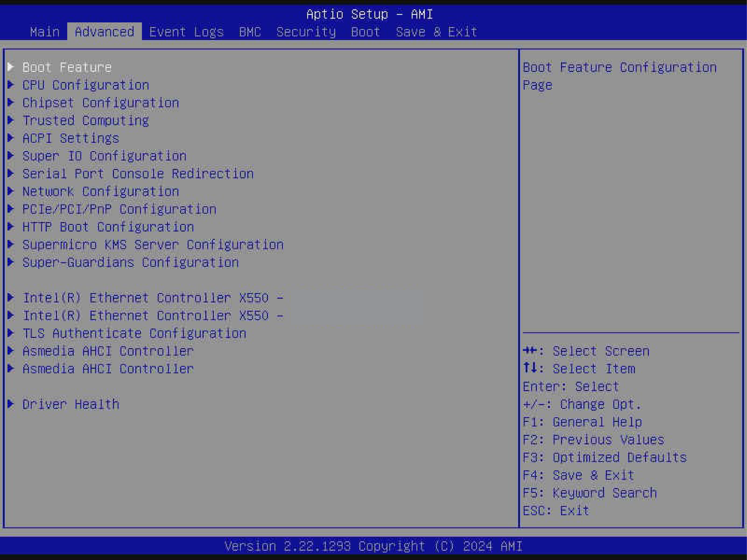Screen dimensions: 747x560
Task: Select HTTP Boot Configuration
Action: (x=108, y=227)
